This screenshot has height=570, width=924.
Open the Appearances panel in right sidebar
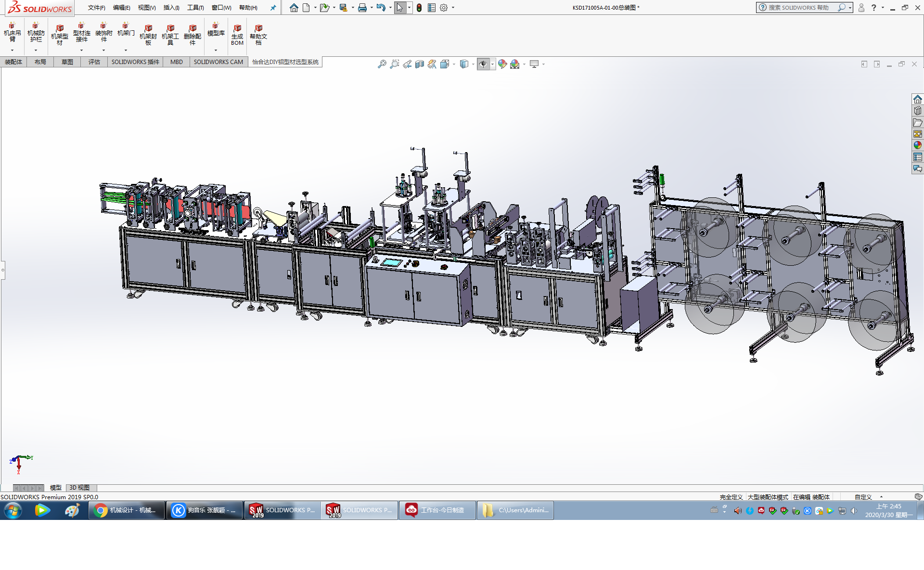917,145
